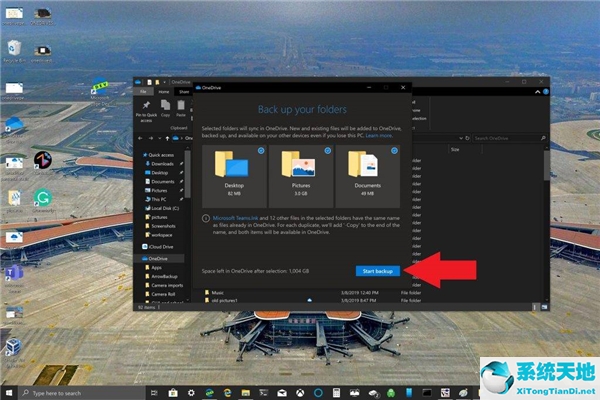Switch Explorer to large icons view
Image resolution: width=600 pixels, height=400 pixels.
point(544,307)
